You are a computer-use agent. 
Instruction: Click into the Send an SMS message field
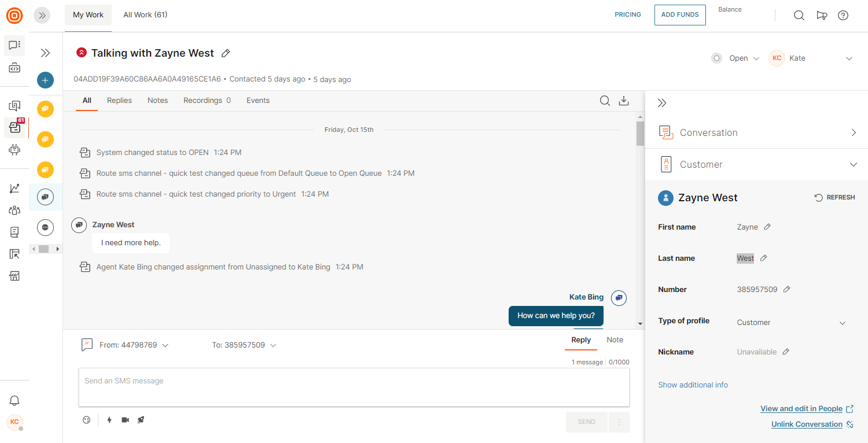click(x=354, y=387)
